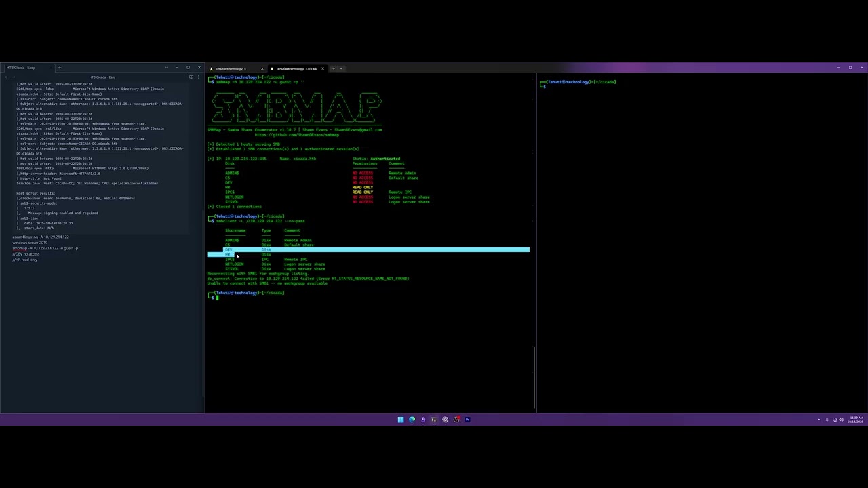Close the first terminal tab
The width and height of the screenshot is (868, 488).
[262, 68]
